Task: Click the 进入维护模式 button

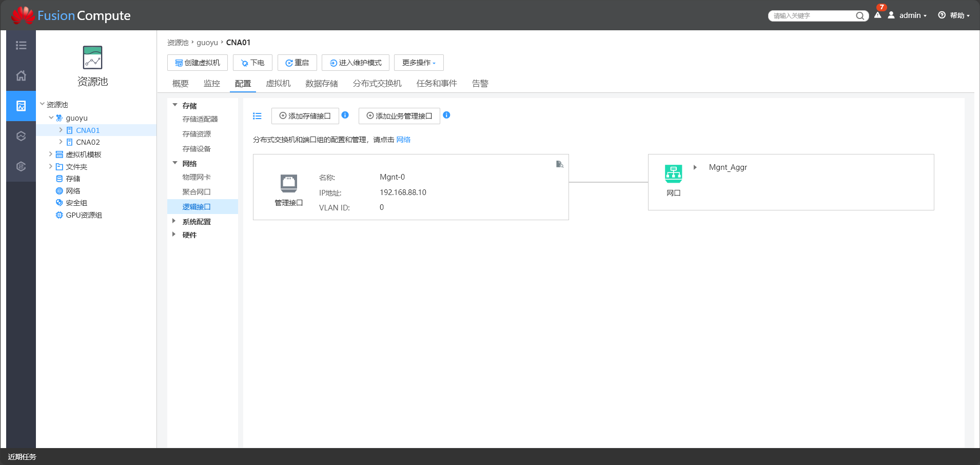Action: click(x=356, y=63)
